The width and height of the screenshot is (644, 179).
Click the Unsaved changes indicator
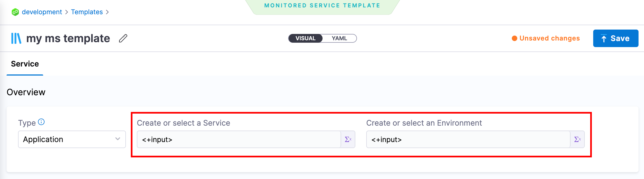click(546, 38)
